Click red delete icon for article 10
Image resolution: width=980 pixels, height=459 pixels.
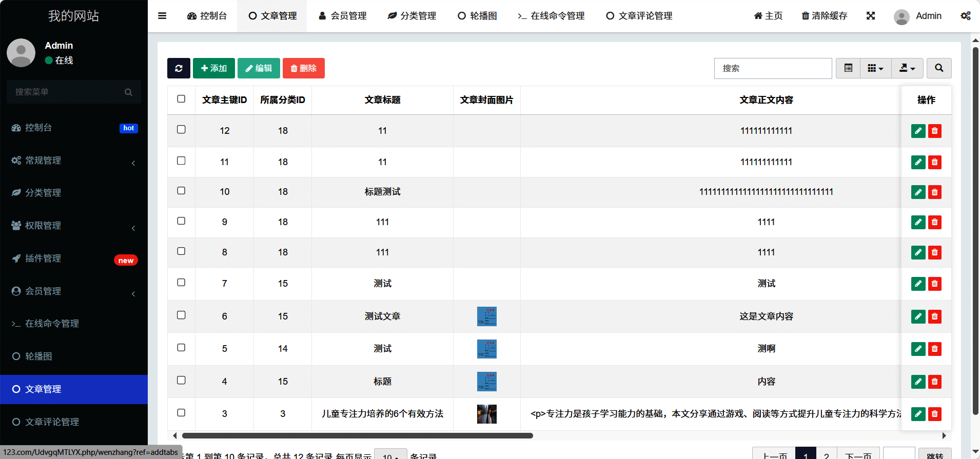click(934, 192)
